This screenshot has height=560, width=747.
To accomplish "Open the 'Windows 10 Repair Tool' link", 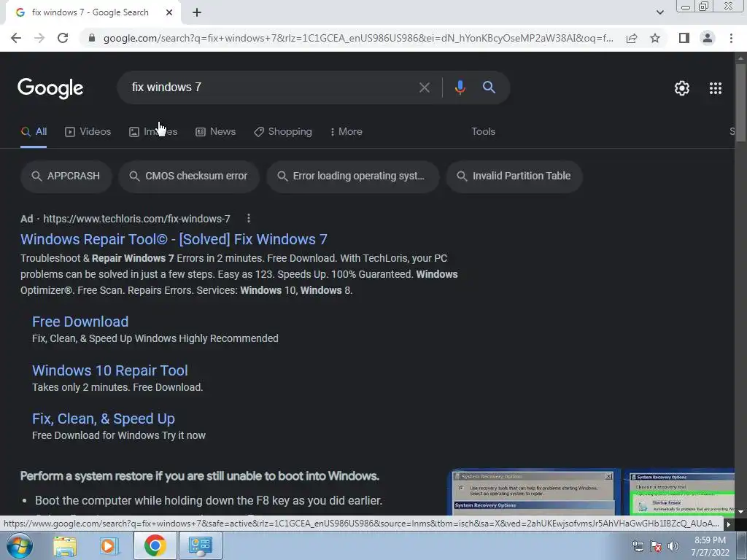I will 110,370.
